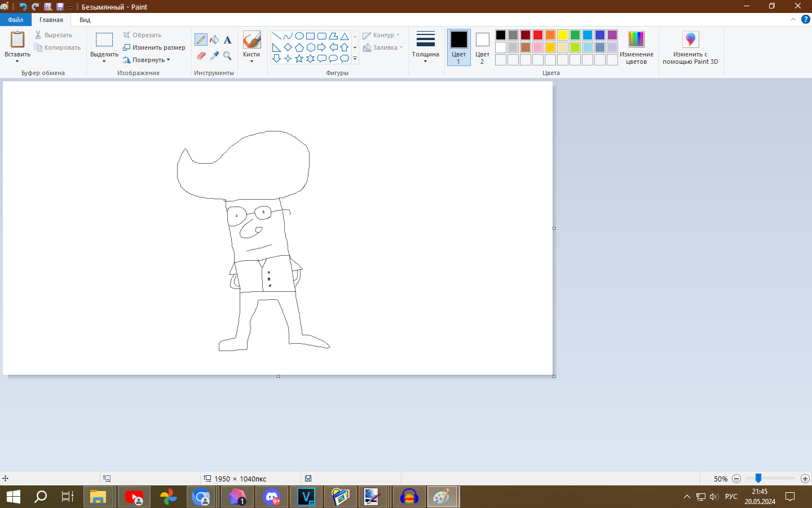The width and height of the screenshot is (812, 508).
Task: Select the Text tool
Action: (x=227, y=40)
